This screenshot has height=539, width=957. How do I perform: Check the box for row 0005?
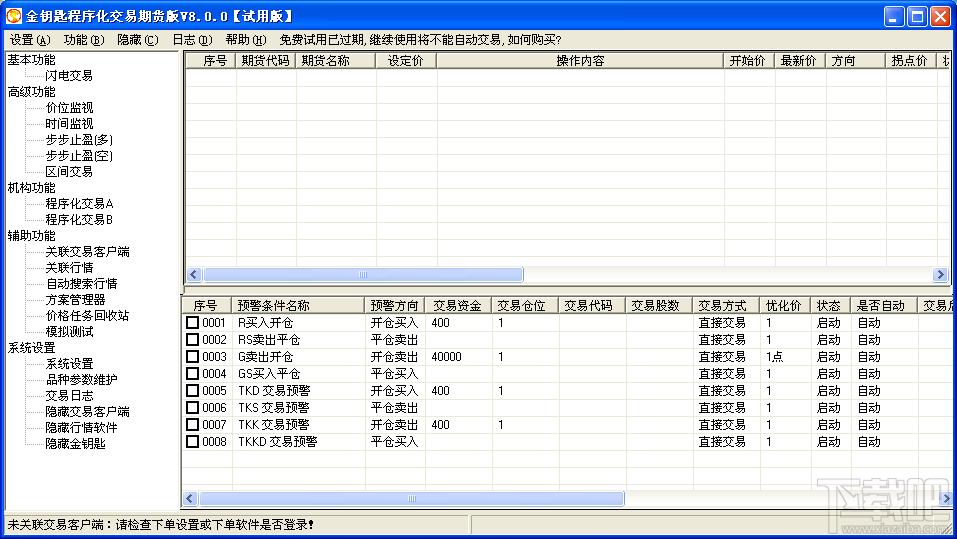coord(192,391)
